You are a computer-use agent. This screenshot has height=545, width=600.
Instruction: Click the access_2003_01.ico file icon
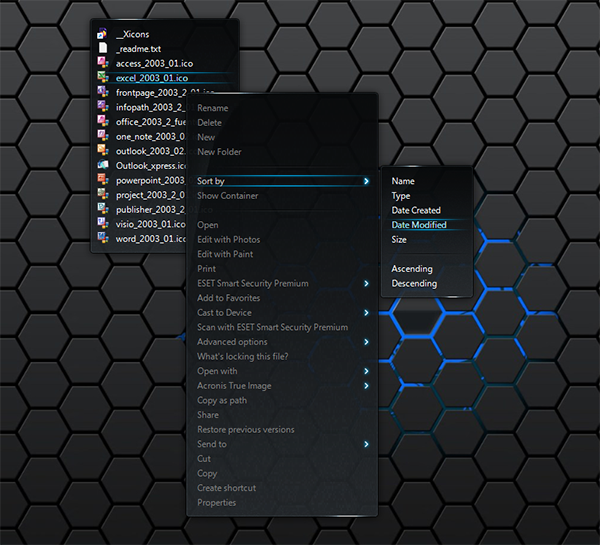coord(103,63)
